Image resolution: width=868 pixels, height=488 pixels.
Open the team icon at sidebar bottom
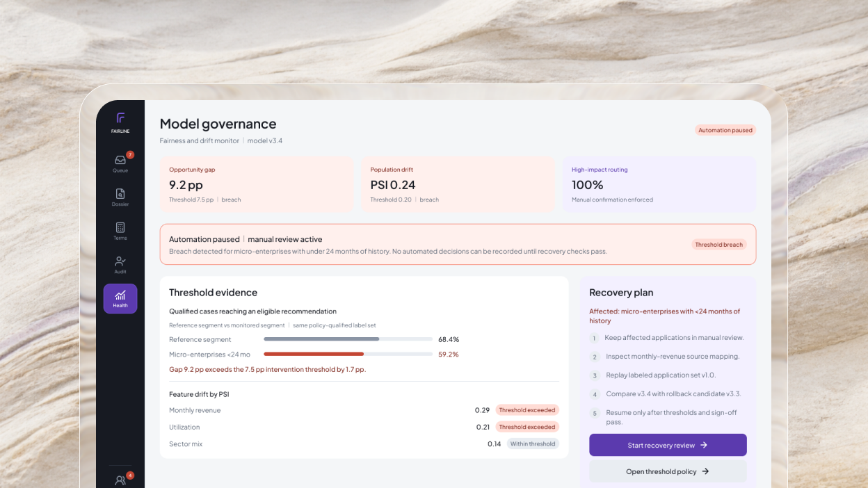(x=120, y=480)
